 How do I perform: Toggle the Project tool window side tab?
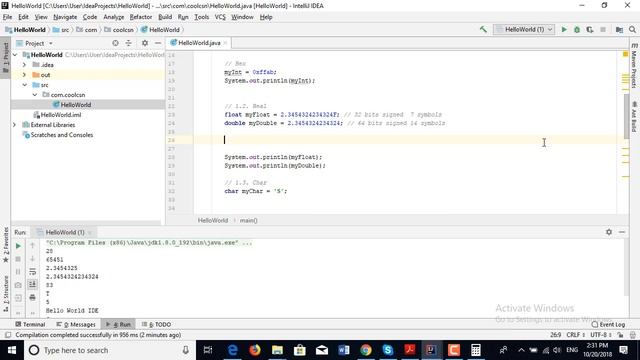pyautogui.click(x=5, y=57)
